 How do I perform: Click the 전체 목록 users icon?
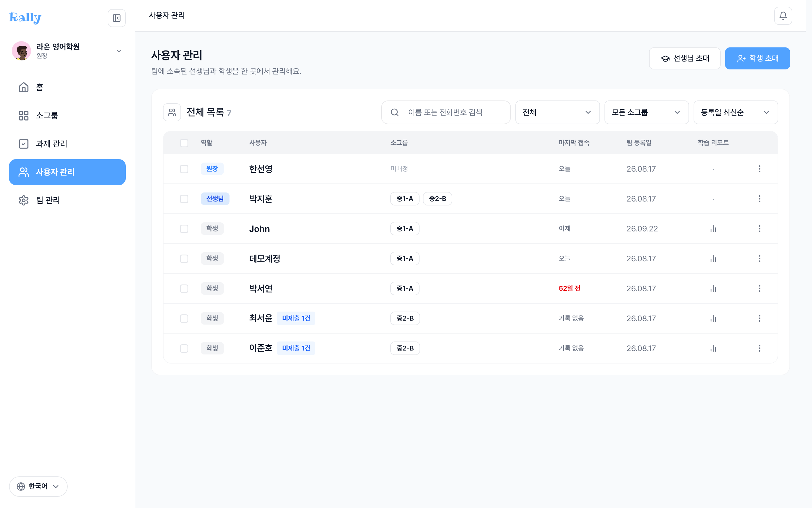172,112
